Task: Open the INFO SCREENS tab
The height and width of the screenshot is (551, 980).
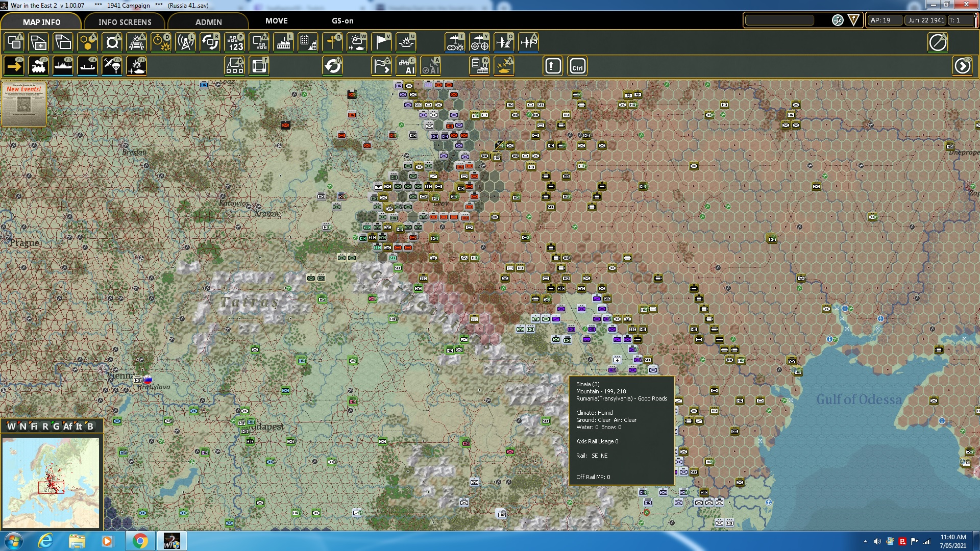Action: (x=125, y=21)
